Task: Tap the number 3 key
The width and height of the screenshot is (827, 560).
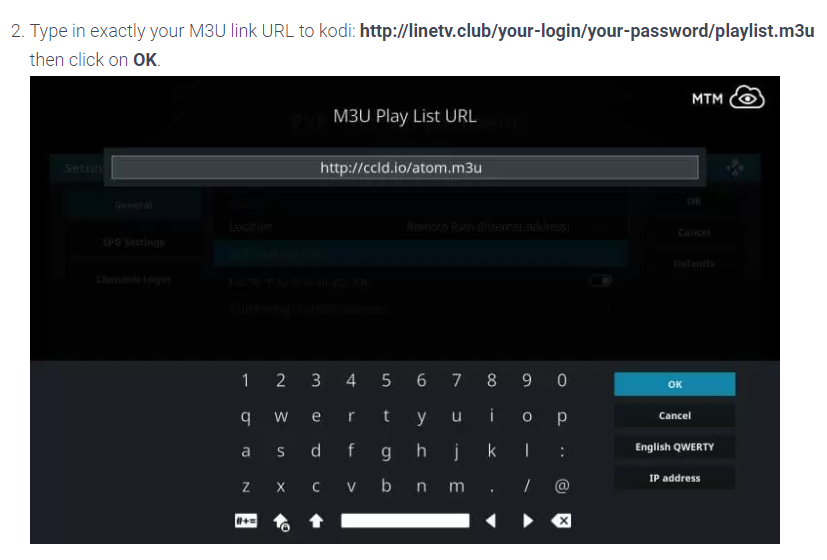Action: (x=315, y=380)
